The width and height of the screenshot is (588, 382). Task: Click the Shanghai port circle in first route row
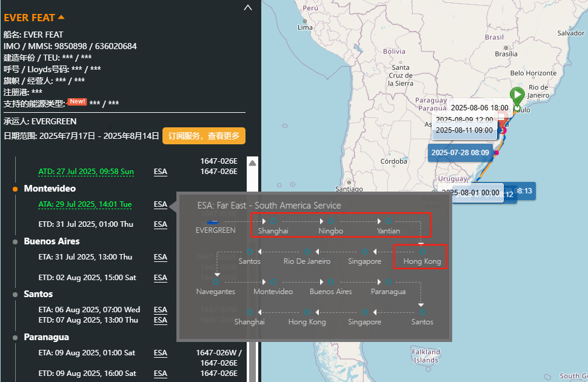[273, 221]
